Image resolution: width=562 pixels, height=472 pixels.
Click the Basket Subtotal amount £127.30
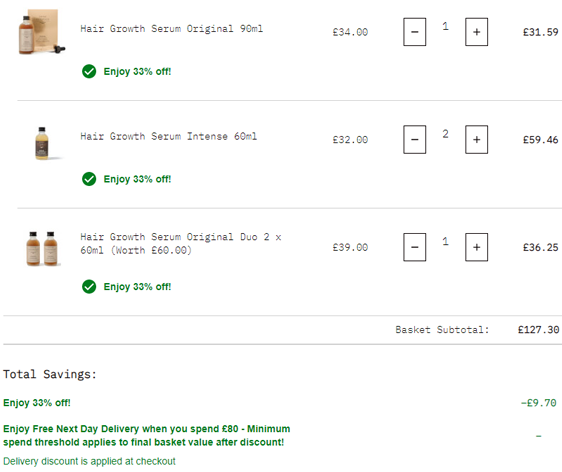(538, 330)
